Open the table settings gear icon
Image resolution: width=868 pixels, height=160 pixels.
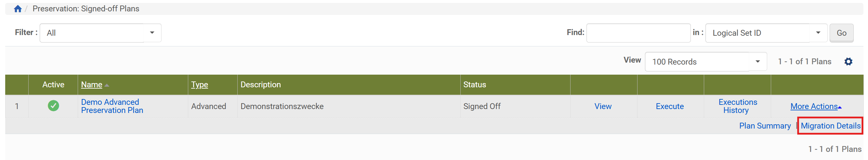(848, 62)
